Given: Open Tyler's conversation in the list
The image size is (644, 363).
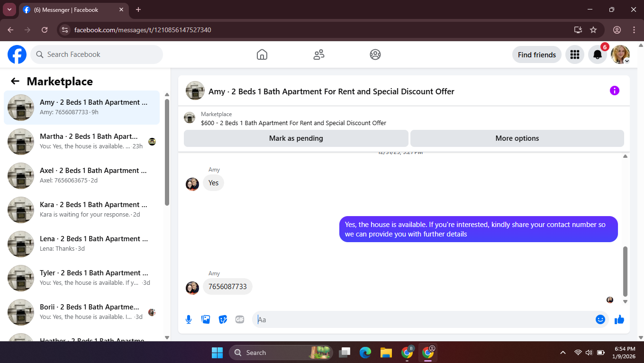Looking at the screenshot, I should (x=82, y=278).
